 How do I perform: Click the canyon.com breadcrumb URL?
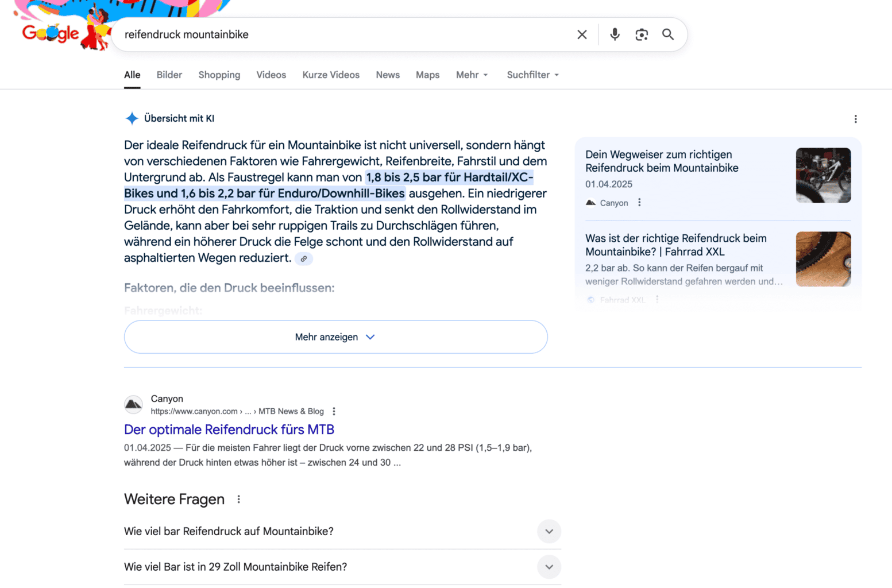pyautogui.click(x=237, y=411)
